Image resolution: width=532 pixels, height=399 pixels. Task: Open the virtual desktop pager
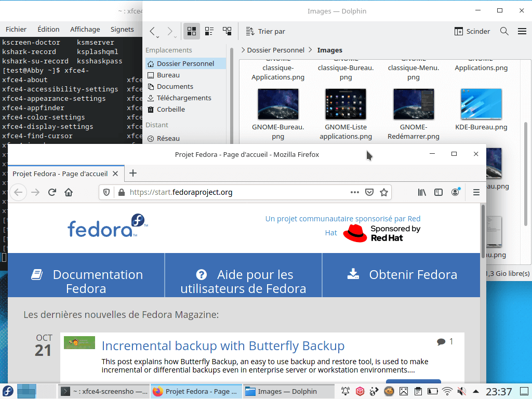tap(36, 391)
